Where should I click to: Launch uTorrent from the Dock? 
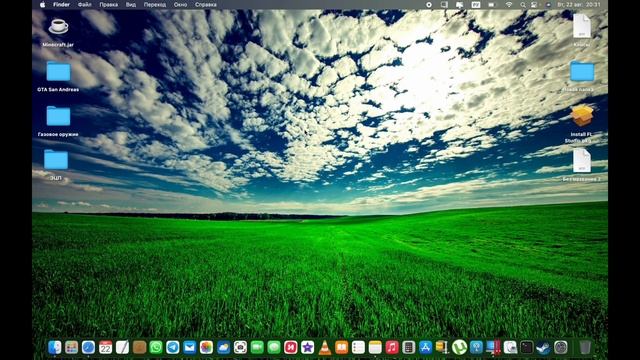(459, 347)
